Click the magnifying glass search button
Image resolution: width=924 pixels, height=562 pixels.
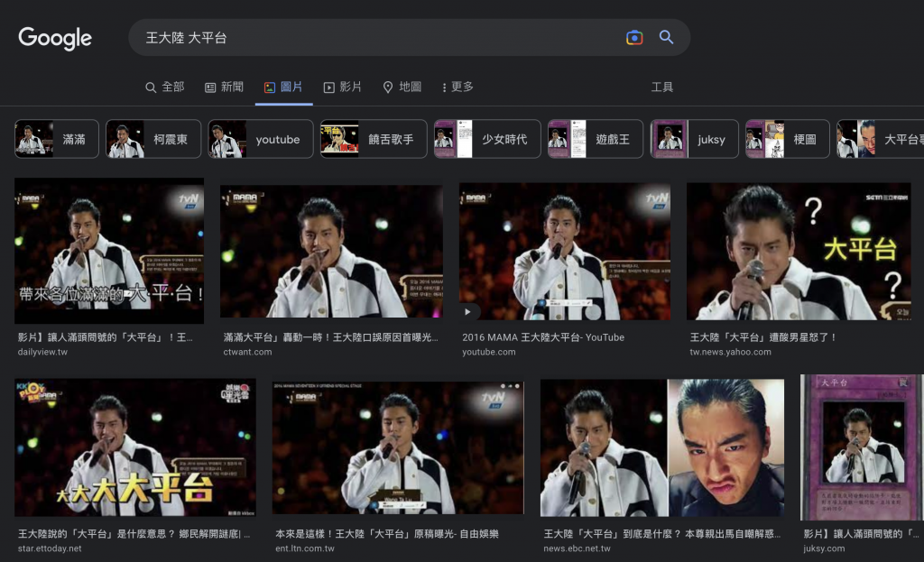pos(666,38)
